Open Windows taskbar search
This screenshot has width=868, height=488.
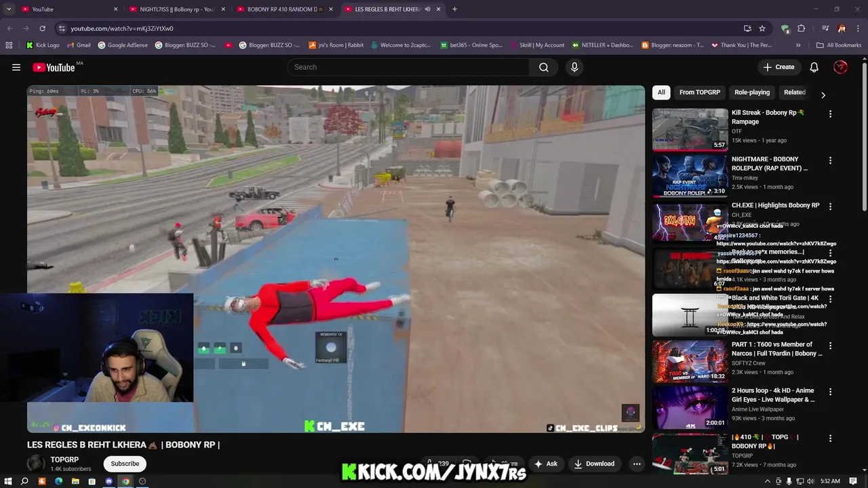tap(24, 481)
